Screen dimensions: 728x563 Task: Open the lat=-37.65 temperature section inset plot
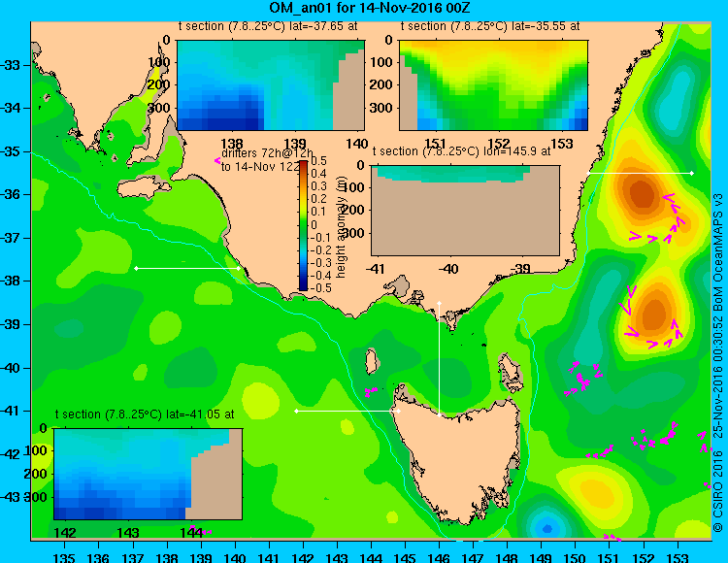click(271, 85)
